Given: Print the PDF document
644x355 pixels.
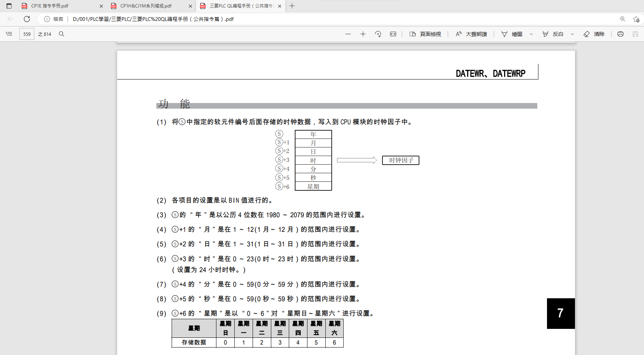Looking at the screenshot, I should tap(620, 34).
